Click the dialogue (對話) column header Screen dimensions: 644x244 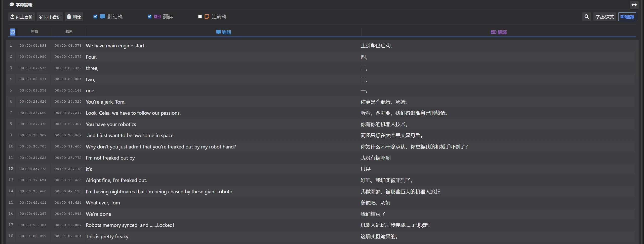224,32
